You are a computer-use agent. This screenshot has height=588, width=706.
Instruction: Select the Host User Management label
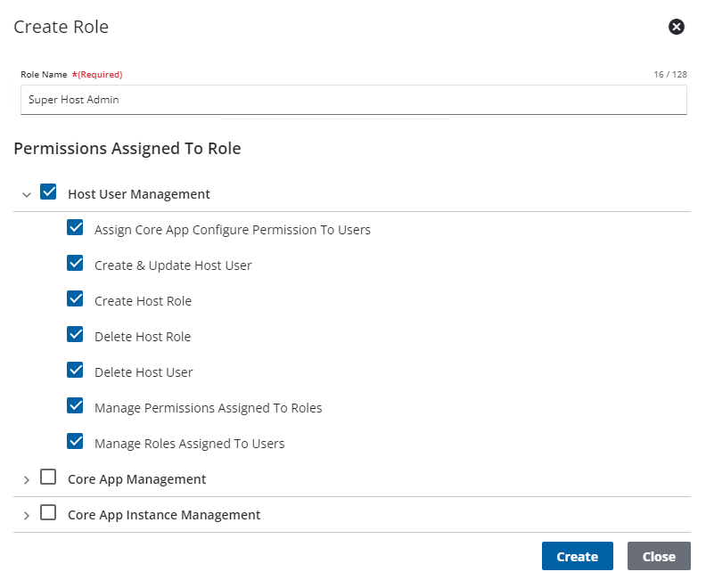point(139,194)
